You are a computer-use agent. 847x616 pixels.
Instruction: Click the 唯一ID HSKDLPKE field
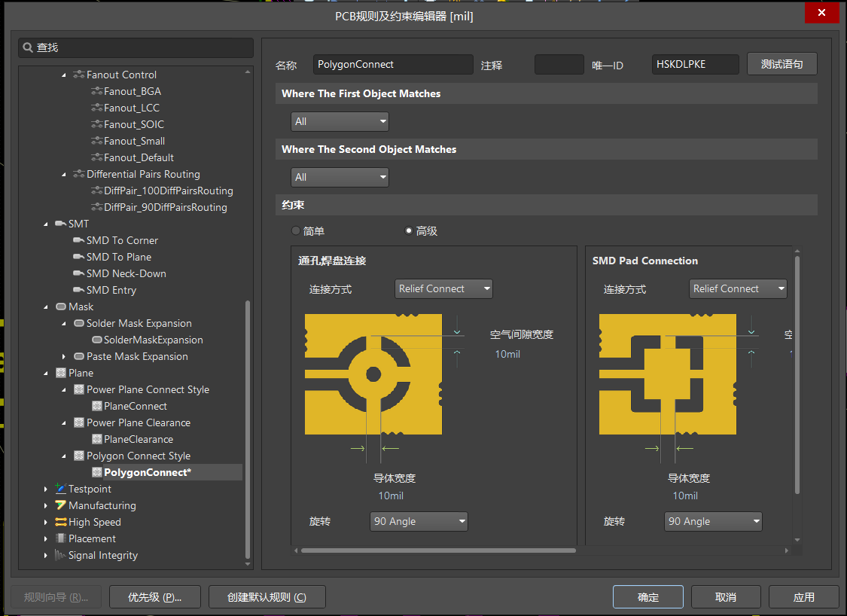point(695,64)
